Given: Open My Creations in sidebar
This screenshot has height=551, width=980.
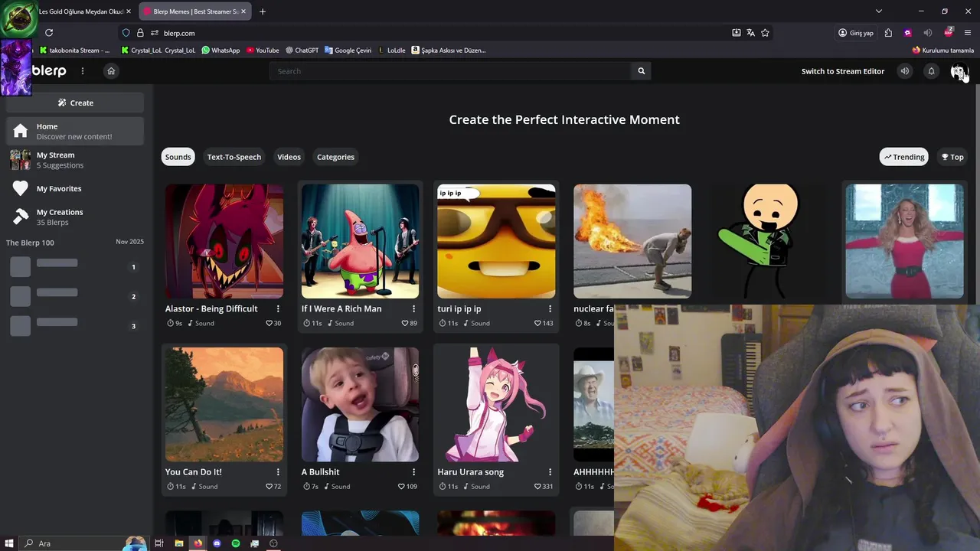Looking at the screenshot, I should coord(75,217).
